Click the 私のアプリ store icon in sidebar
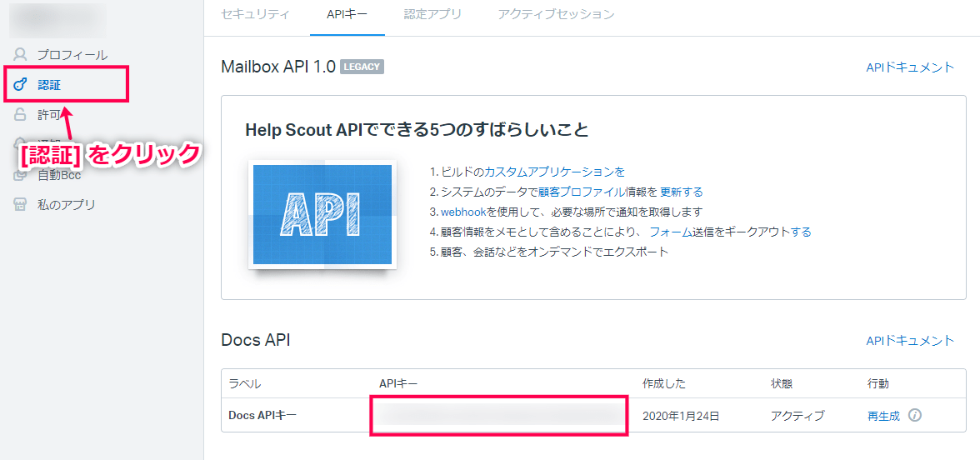 [20, 204]
